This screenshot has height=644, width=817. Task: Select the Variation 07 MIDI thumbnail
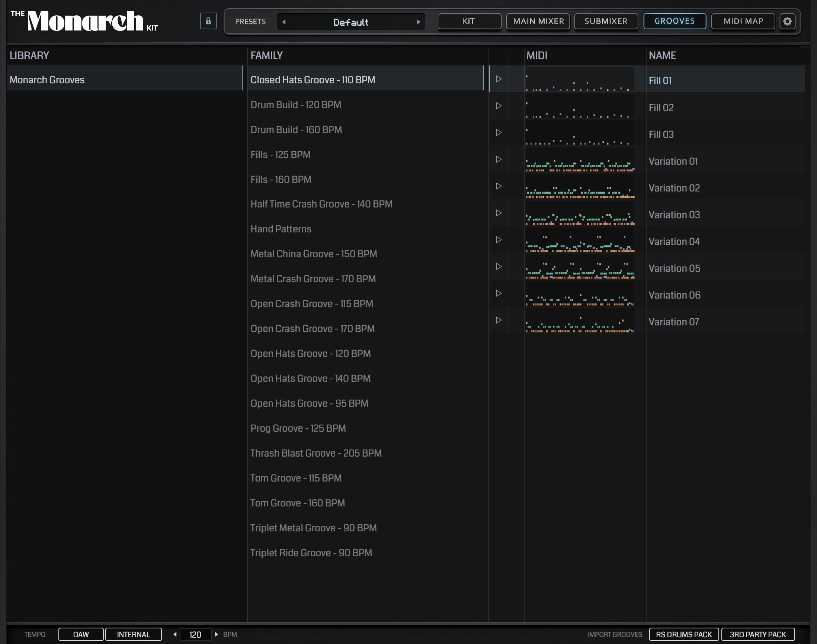[x=579, y=321]
